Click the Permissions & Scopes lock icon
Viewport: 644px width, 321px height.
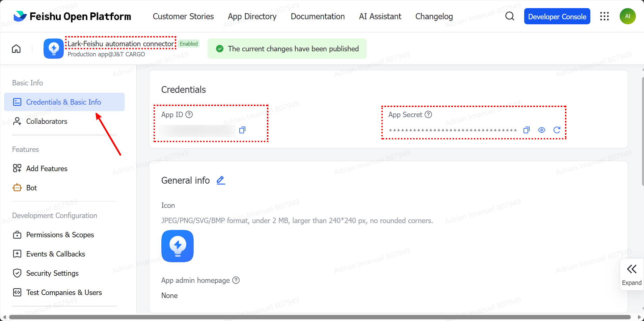pos(17,235)
